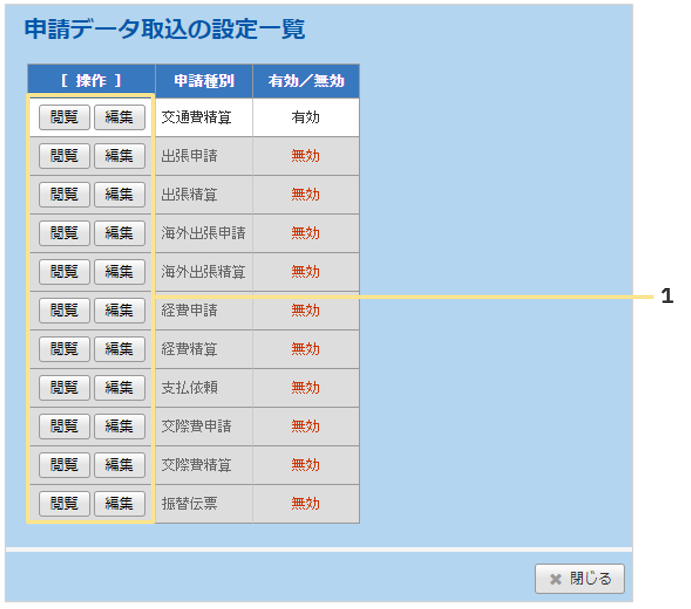This screenshot has width=691, height=609.
Task: Edit 振替伝票 using 編集 button
Action: 119,504
